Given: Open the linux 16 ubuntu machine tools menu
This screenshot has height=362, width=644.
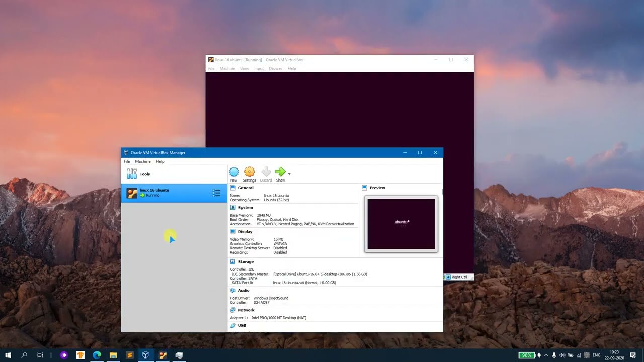Looking at the screenshot, I should click(x=216, y=193).
